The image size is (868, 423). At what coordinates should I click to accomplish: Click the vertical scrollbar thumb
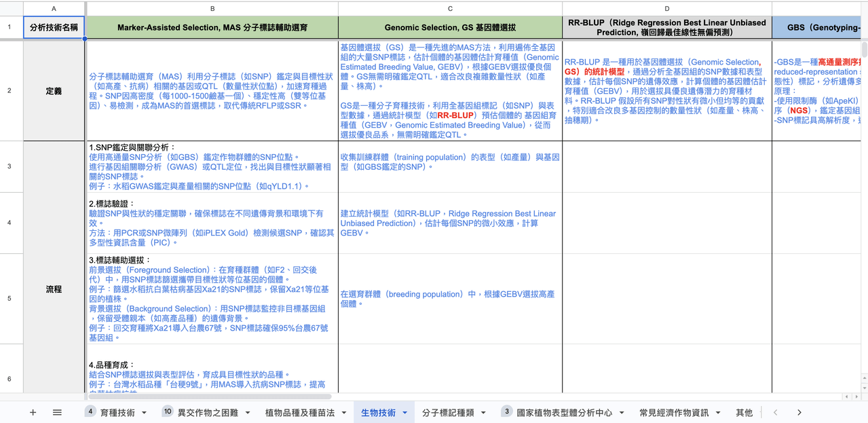click(x=864, y=50)
